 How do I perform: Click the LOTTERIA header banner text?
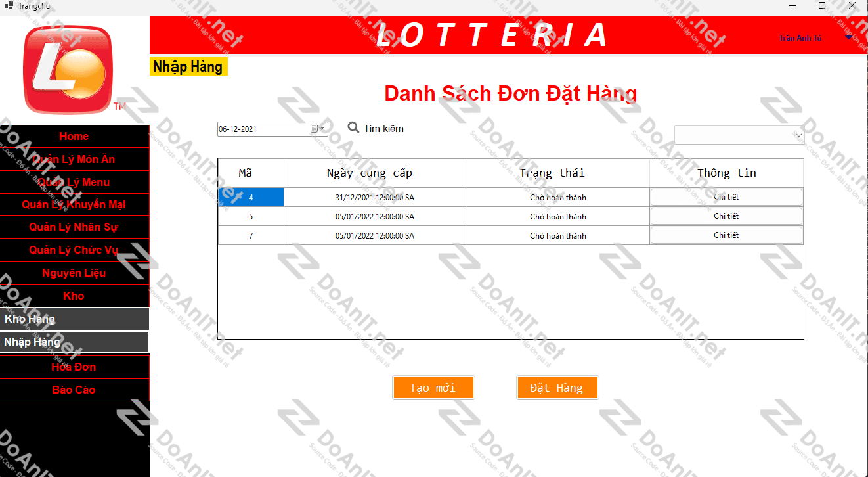493,35
